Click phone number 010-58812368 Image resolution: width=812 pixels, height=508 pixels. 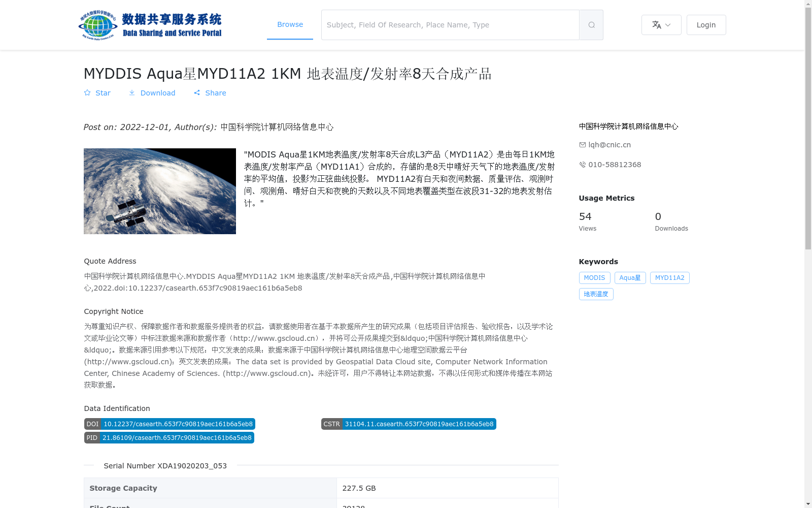(615, 165)
